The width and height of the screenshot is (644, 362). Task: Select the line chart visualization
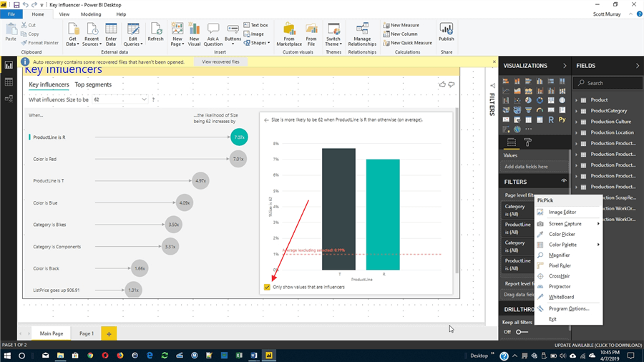(x=506, y=91)
